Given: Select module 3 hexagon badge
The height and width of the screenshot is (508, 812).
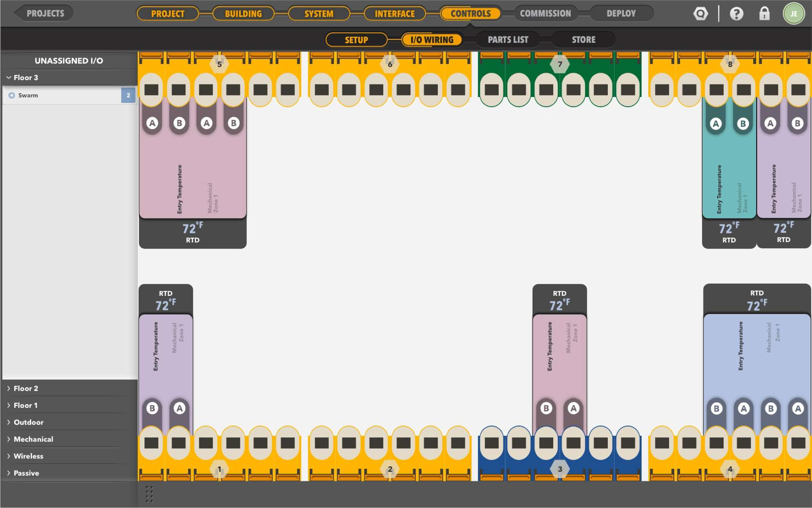Looking at the screenshot, I should click(560, 469).
